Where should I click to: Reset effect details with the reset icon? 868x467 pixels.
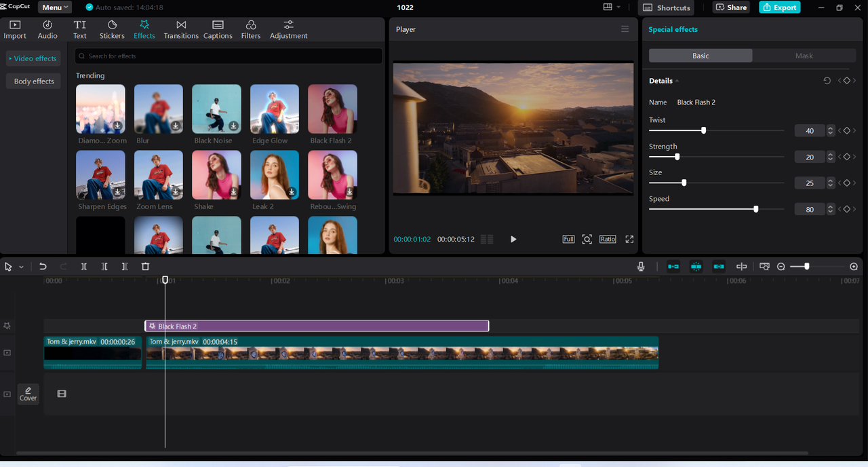[827, 81]
